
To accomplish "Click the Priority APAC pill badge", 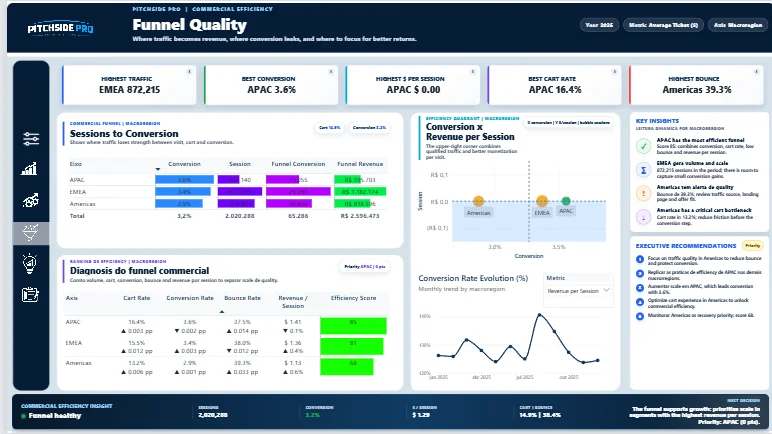I will tap(365, 267).
